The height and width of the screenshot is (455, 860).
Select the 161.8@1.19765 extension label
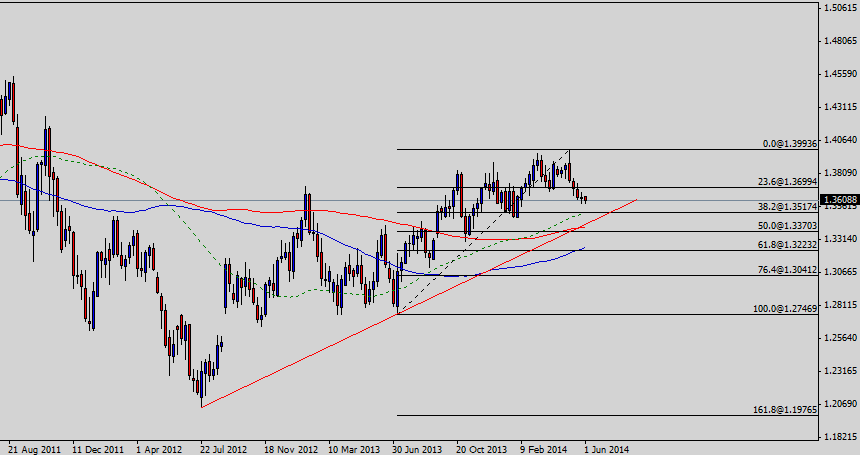pos(787,411)
